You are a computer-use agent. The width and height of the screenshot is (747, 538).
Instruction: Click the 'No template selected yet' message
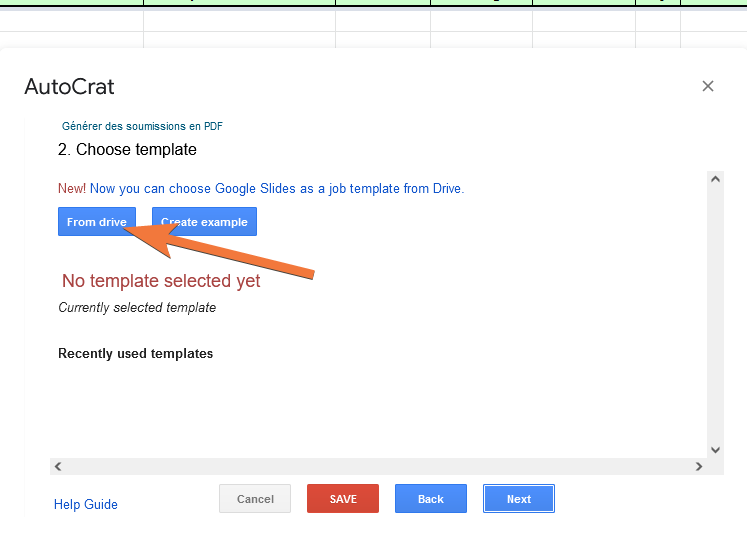161,281
